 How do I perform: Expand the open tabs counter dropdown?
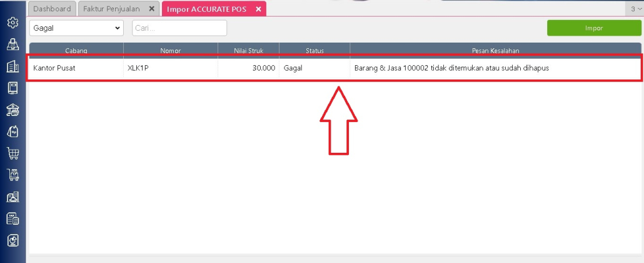[x=635, y=9]
